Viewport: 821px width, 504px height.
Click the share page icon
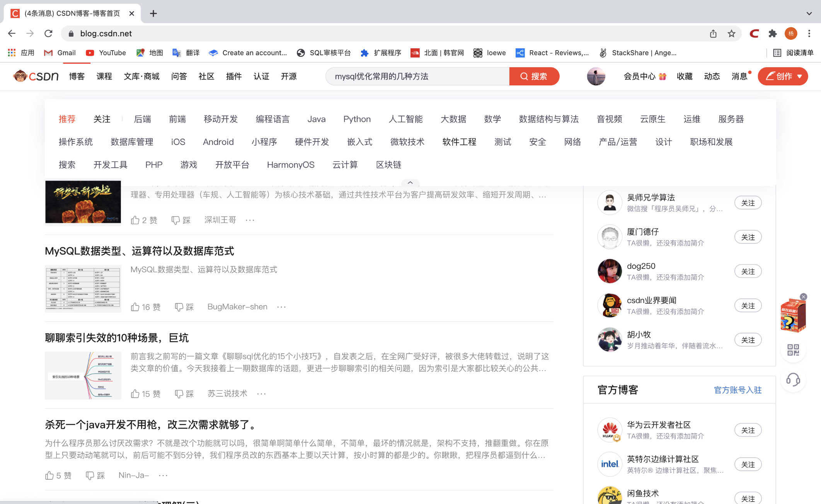713,34
